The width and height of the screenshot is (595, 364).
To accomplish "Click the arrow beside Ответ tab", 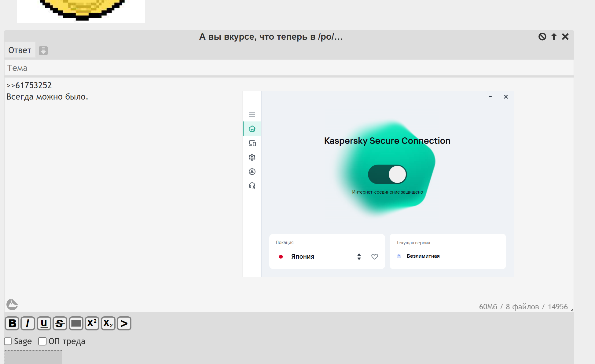I will (x=43, y=50).
